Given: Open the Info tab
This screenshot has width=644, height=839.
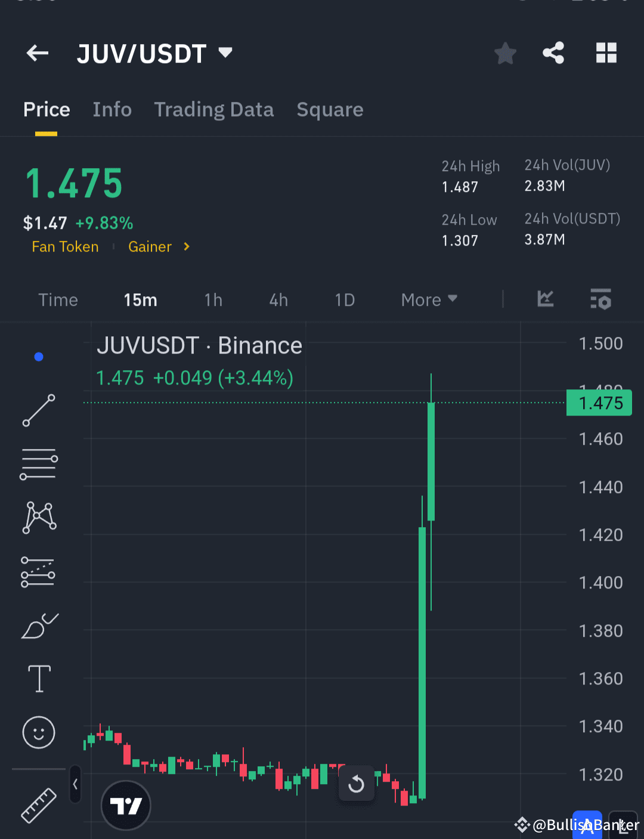Looking at the screenshot, I should click(x=112, y=110).
